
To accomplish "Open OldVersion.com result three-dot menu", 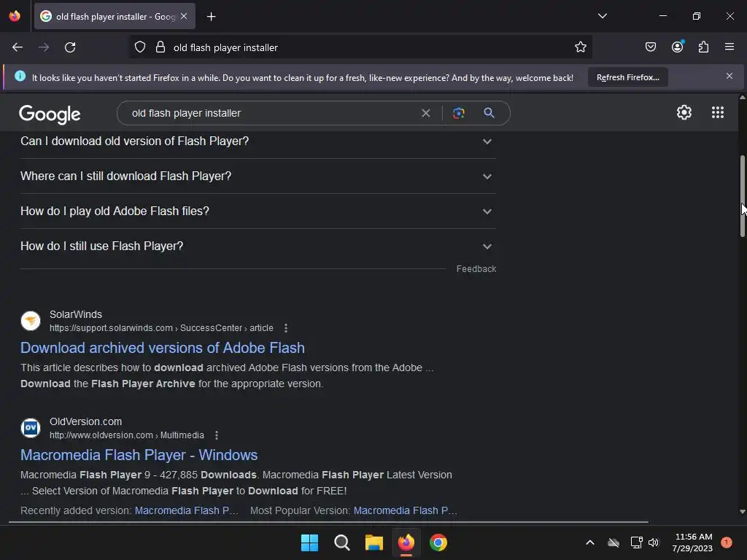I will (217, 435).
